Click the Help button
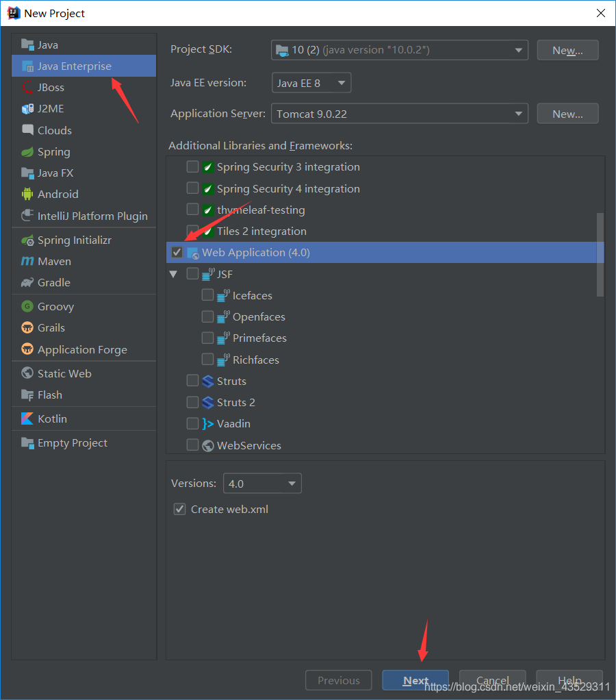This screenshot has width=616, height=700. coord(569,680)
